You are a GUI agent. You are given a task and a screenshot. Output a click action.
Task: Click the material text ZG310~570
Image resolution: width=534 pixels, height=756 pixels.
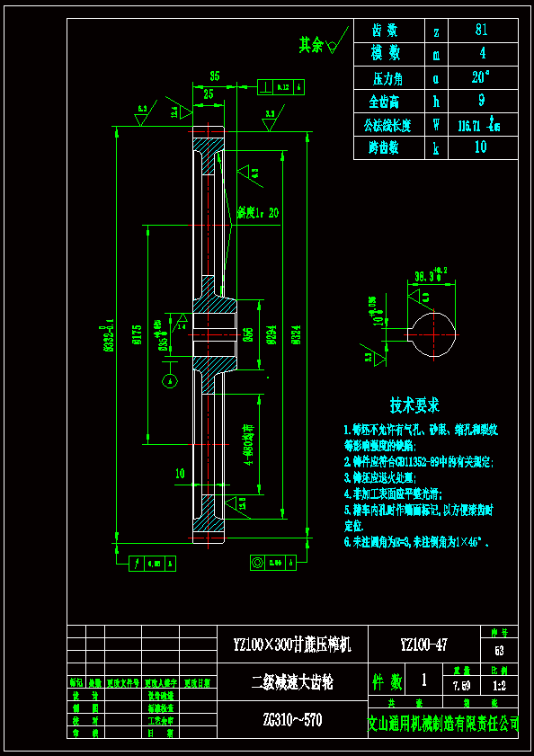tap(293, 720)
